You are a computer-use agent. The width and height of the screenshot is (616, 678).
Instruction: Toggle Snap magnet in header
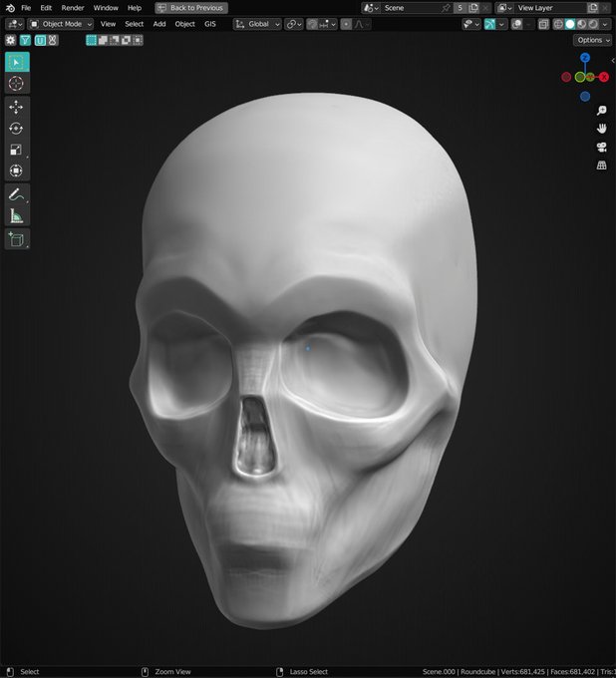(x=312, y=24)
